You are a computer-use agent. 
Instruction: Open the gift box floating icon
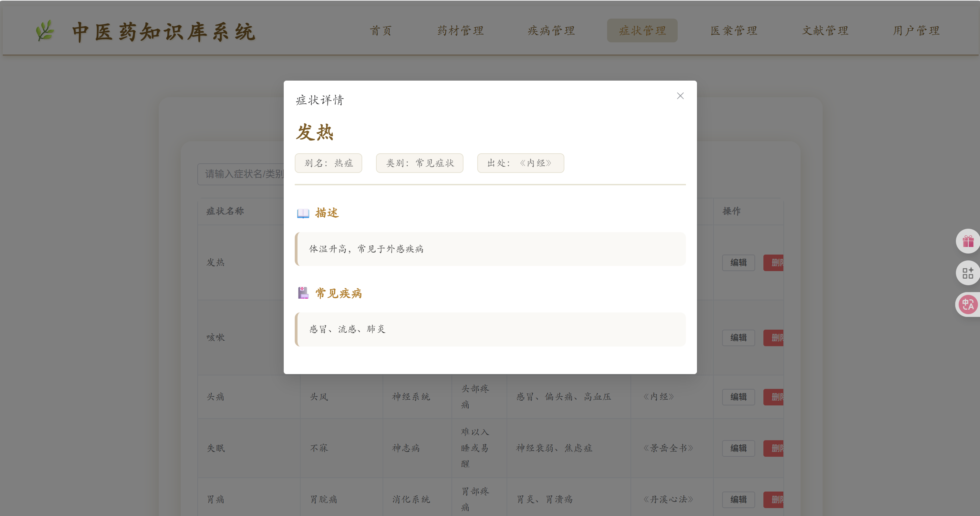968,241
